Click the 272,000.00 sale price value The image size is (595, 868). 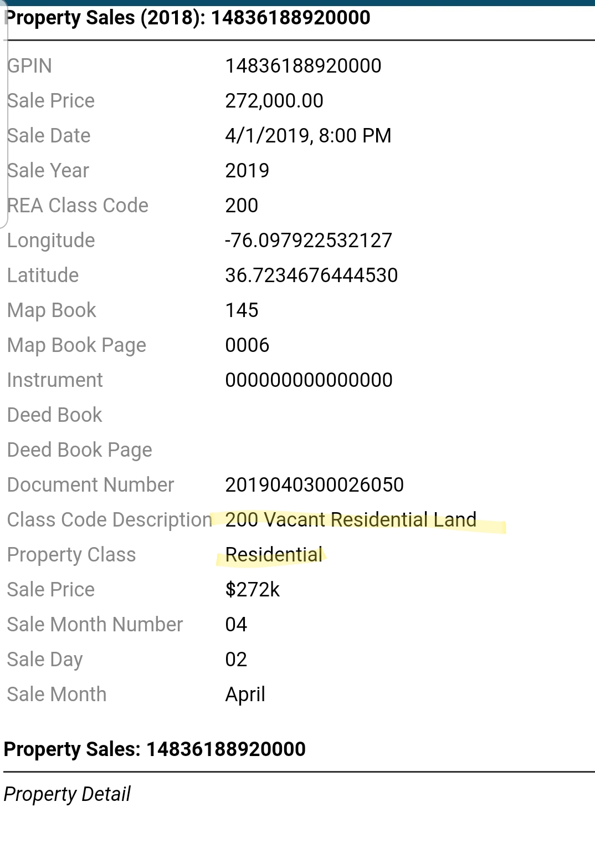pos(274,101)
